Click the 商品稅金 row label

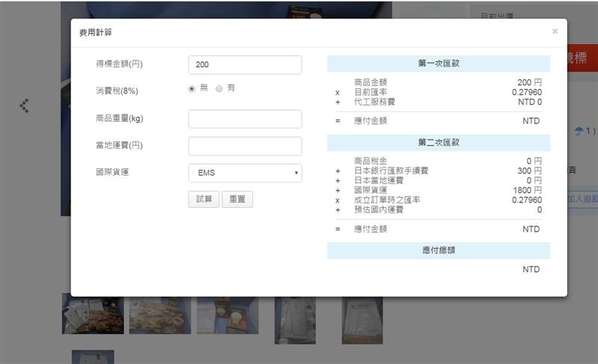click(x=370, y=161)
